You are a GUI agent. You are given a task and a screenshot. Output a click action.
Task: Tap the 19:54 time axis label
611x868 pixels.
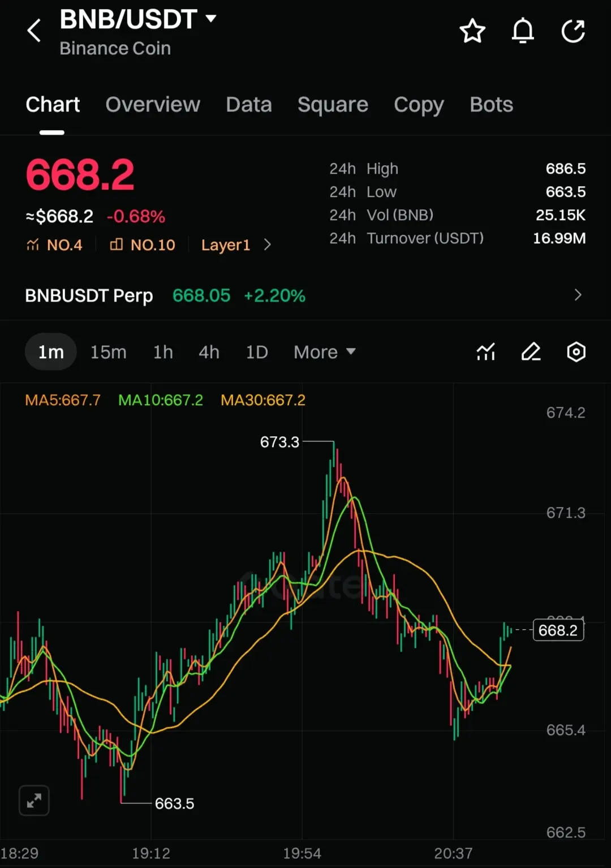[302, 853]
